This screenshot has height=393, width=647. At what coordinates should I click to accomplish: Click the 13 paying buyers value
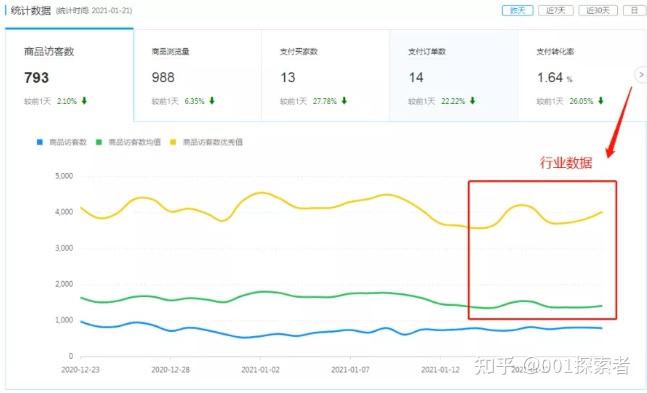click(288, 78)
